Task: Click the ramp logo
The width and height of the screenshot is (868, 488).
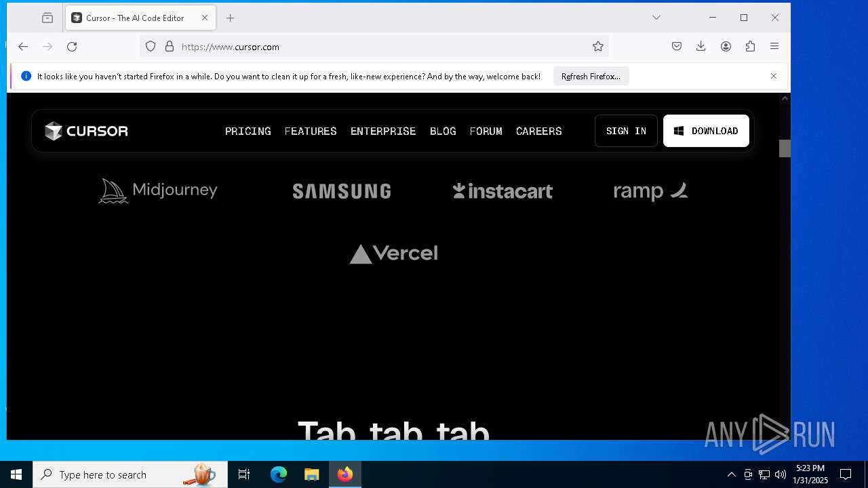Action: pos(650,192)
